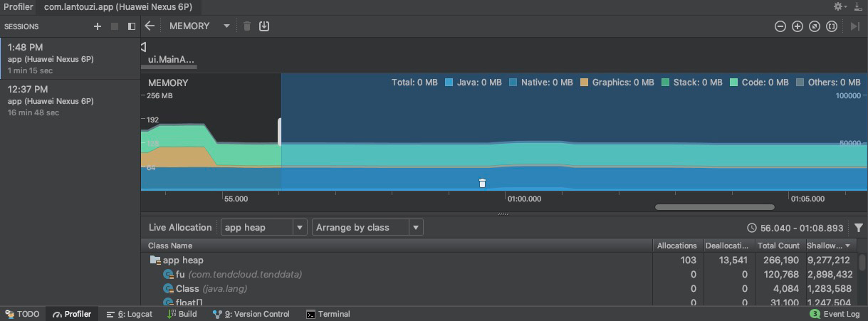The image size is (868, 321).
Task: Reset zoom on the timeline
Action: 815,26
